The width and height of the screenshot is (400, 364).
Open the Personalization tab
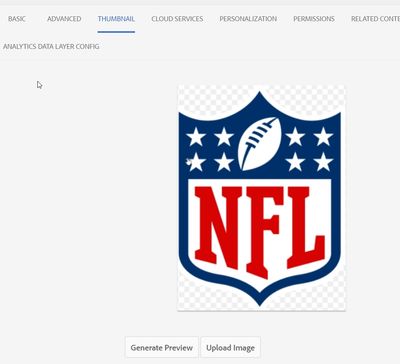tap(248, 19)
